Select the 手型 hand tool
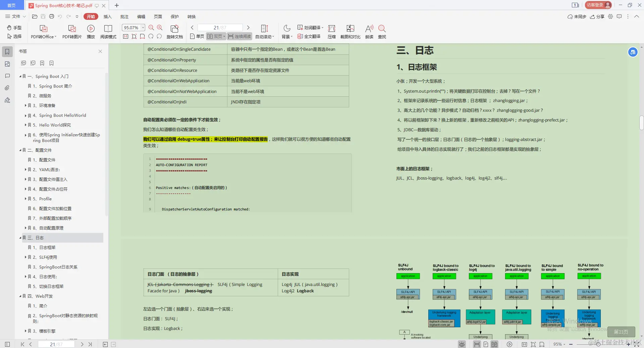The height and width of the screenshot is (348, 644). tap(14, 28)
